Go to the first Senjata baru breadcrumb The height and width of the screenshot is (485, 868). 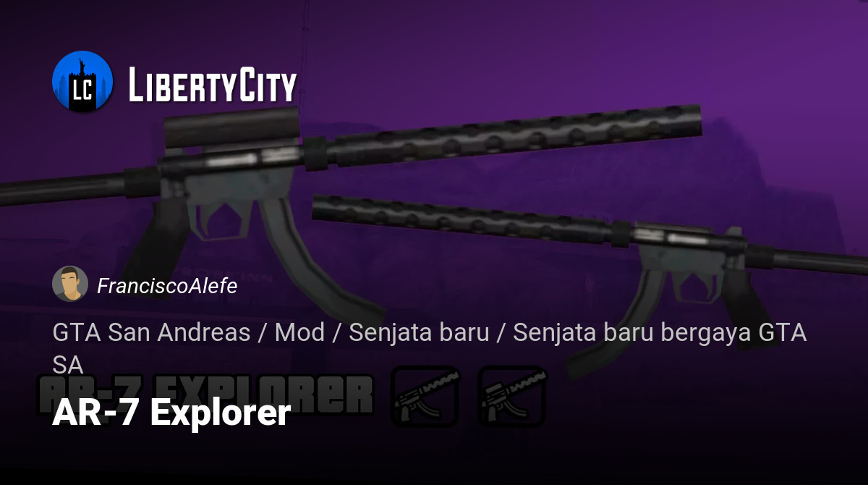pos(419,333)
